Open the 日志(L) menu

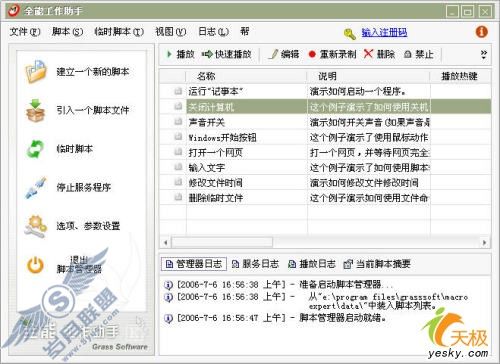[213, 32]
